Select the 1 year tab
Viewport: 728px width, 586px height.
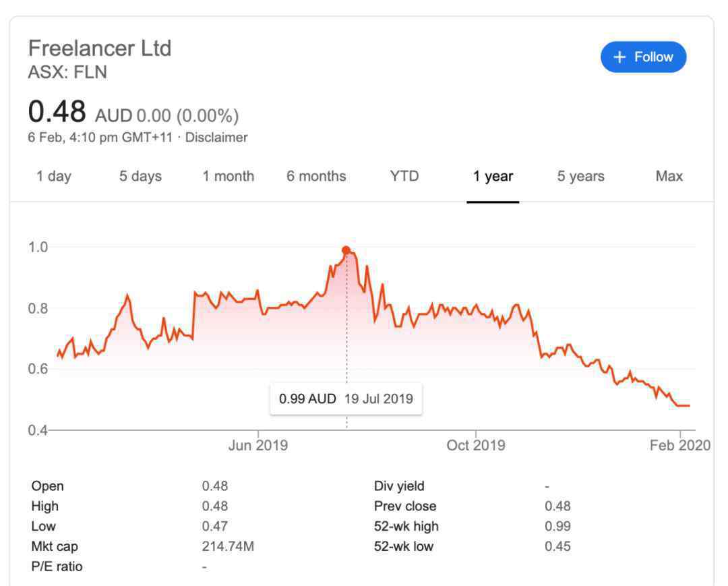pyautogui.click(x=493, y=177)
